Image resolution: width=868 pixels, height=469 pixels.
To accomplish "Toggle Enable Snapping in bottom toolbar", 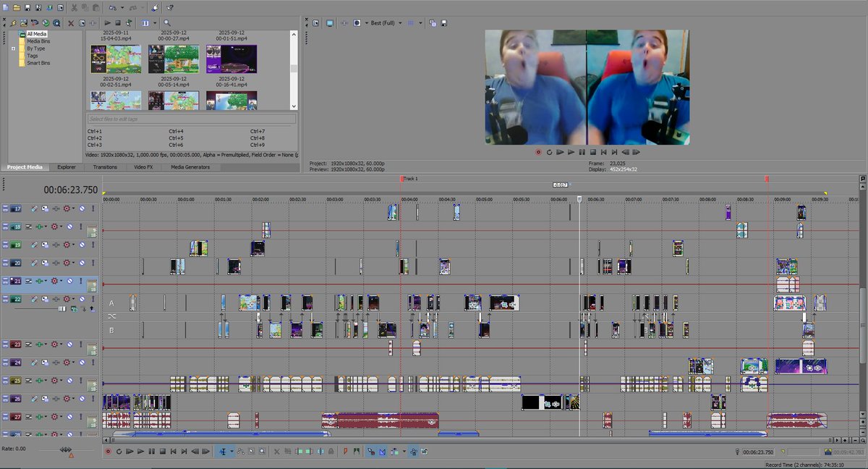I will (x=370, y=452).
